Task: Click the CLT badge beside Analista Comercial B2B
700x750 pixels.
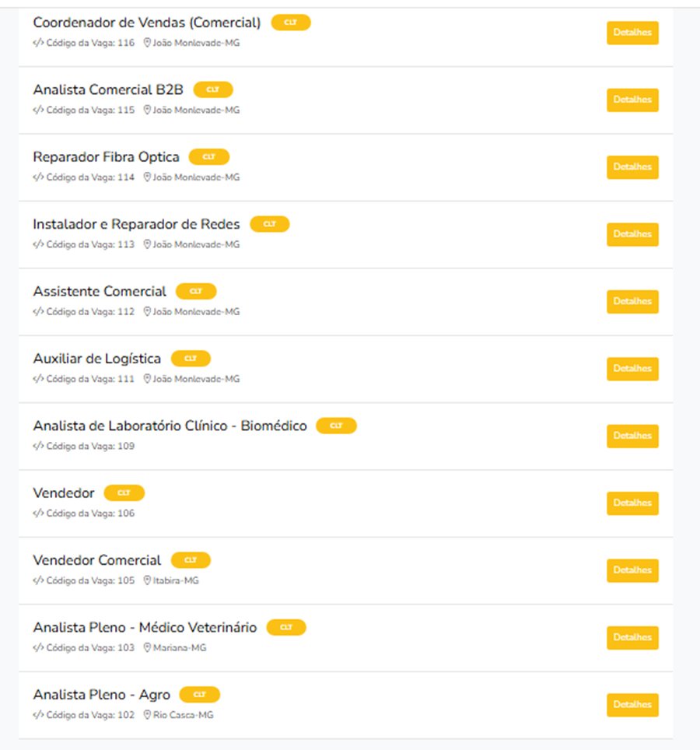Action: 213,89
